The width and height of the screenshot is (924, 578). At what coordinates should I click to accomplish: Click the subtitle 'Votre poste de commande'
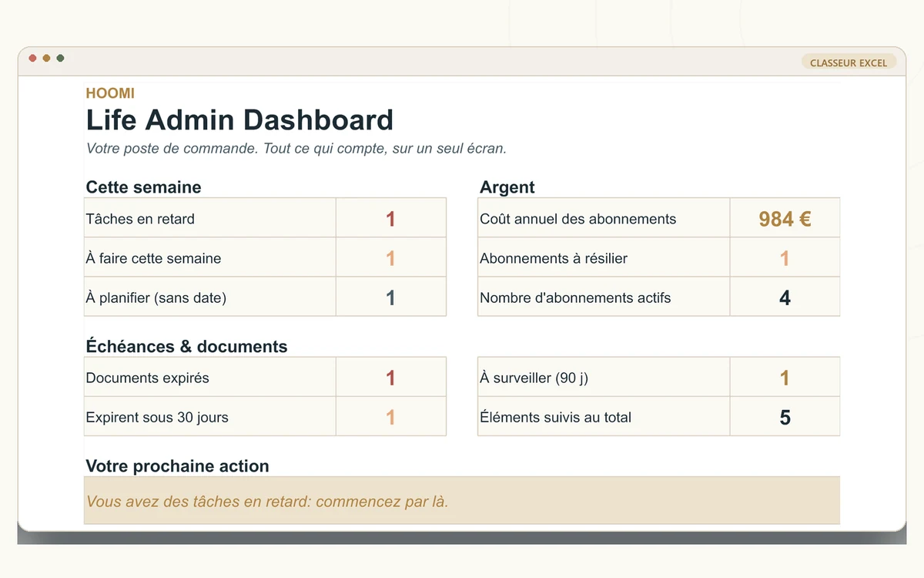(x=296, y=149)
